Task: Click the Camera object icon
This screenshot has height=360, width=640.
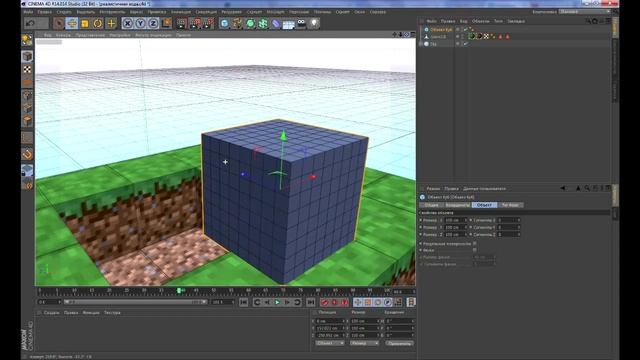Action: point(301,23)
